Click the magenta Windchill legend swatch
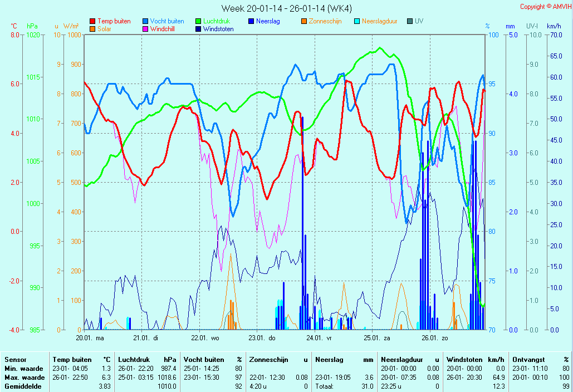The width and height of the screenshot is (573, 392). click(145, 29)
